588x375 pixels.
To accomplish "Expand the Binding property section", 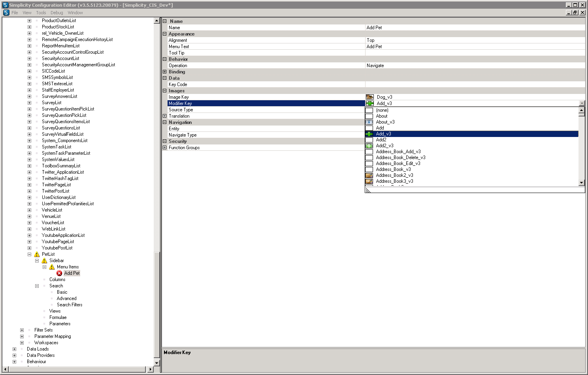I will point(165,72).
